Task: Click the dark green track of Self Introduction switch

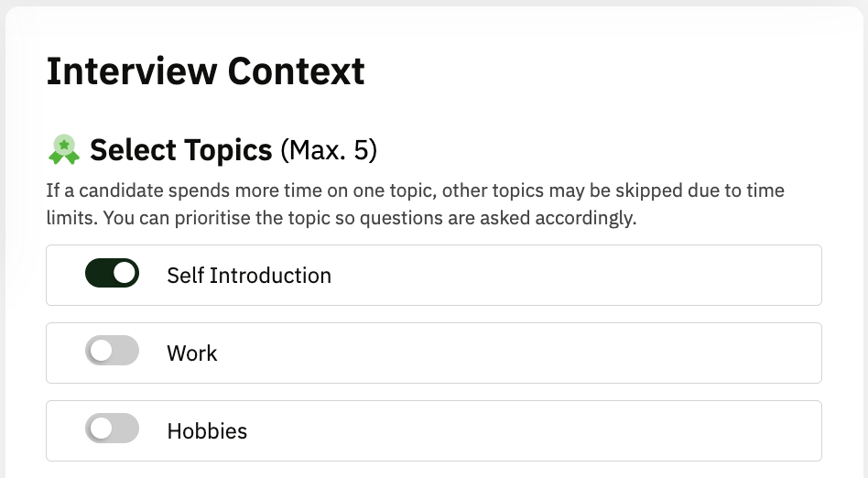Action: point(97,274)
